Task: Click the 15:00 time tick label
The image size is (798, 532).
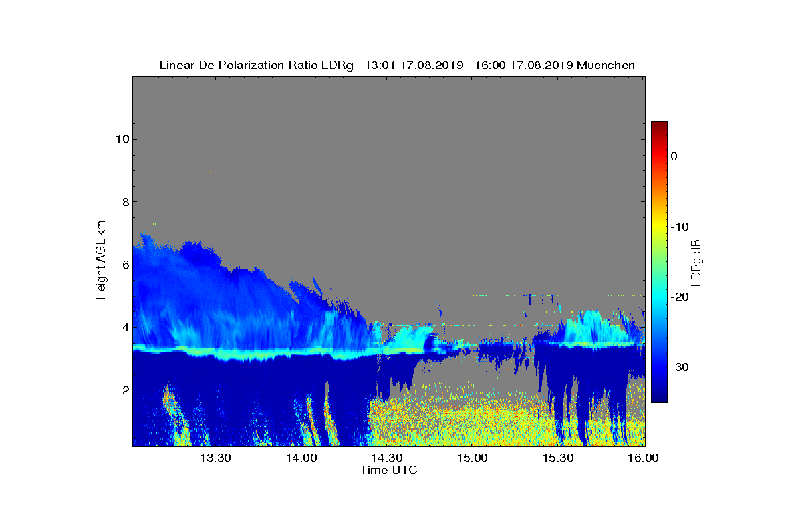Action: click(473, 458)
